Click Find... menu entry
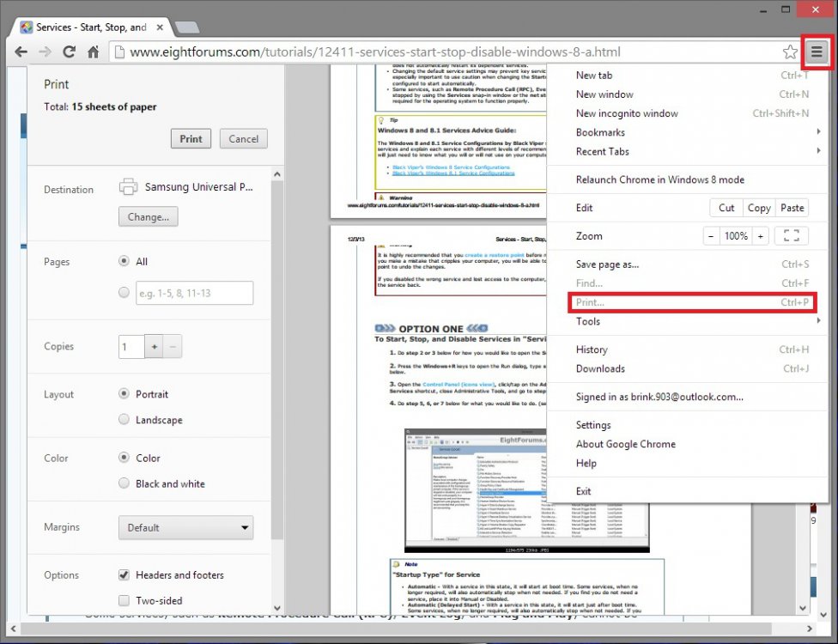This screenshot has height=644, width=838. [x=687, y=283]
